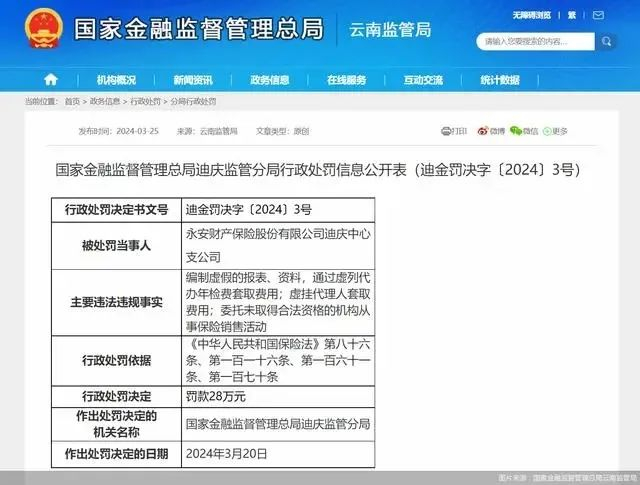Screen dimensions: 640x485
Task: Click row label 被处罚当事人
Action: [116, 245]
